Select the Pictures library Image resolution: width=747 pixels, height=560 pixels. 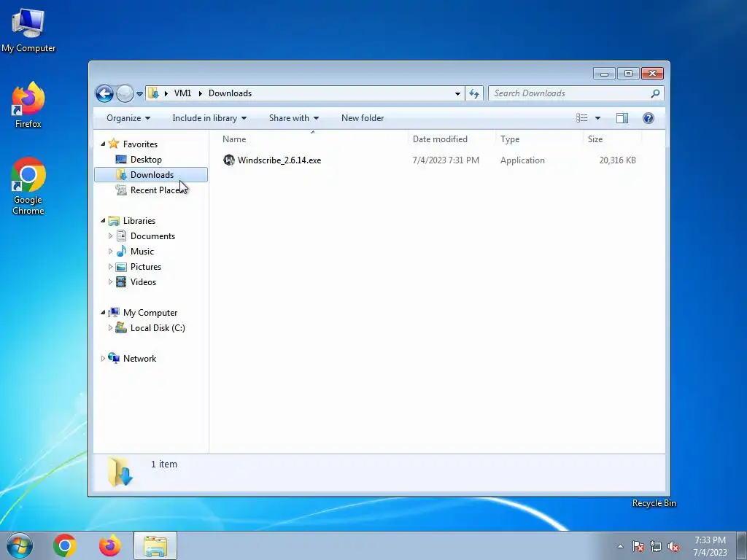coord(146,267)
